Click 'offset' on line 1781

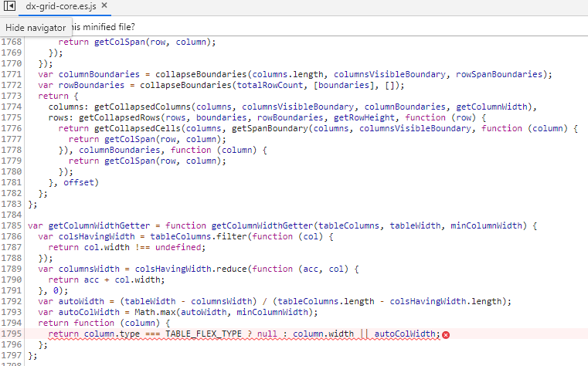[x=78, y=182]
